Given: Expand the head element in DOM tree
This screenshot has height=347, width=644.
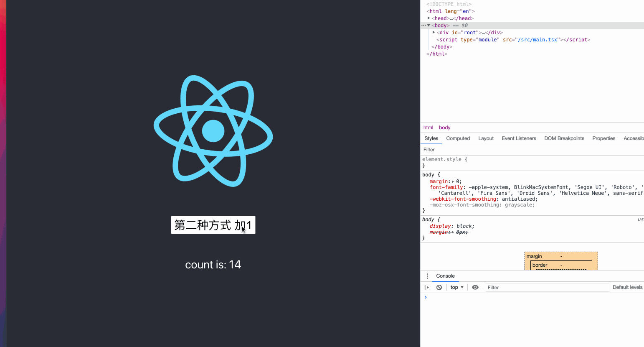Looking at the screenshot, I should click(x=428, y=18).
